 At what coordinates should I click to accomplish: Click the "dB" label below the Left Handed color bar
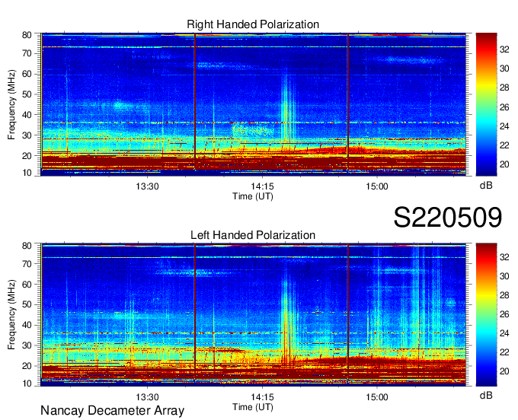click(486, 395)
